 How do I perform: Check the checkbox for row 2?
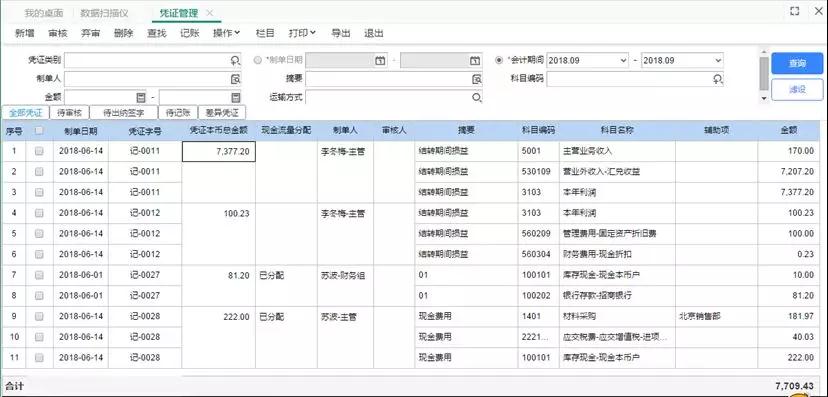click(x=39, y=172)
